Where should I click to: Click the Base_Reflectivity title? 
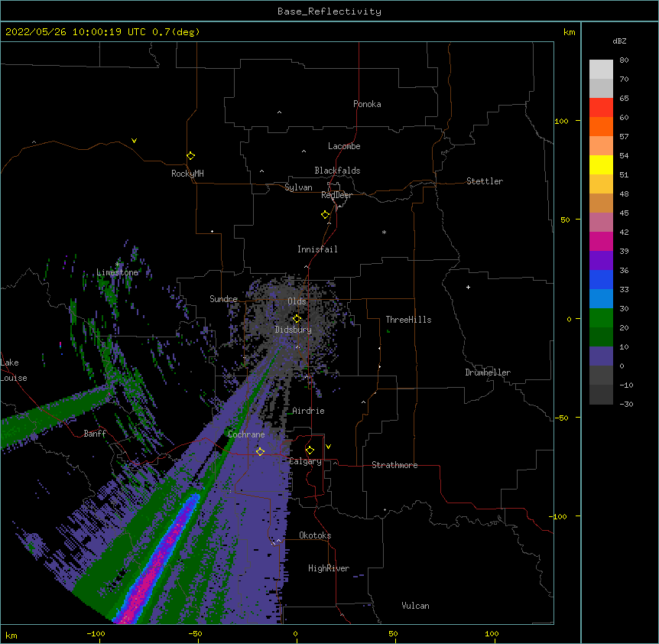pyautogui.click(x=329, y=11)
